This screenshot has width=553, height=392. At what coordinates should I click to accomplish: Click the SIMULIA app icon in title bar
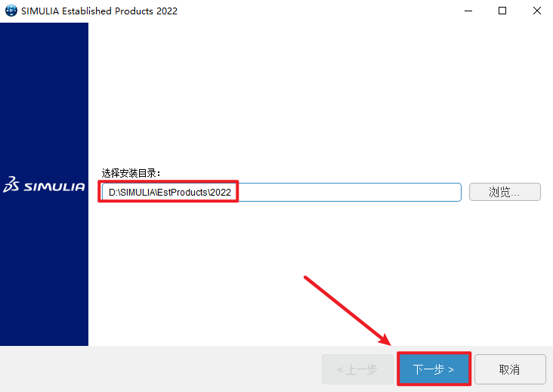11,11
